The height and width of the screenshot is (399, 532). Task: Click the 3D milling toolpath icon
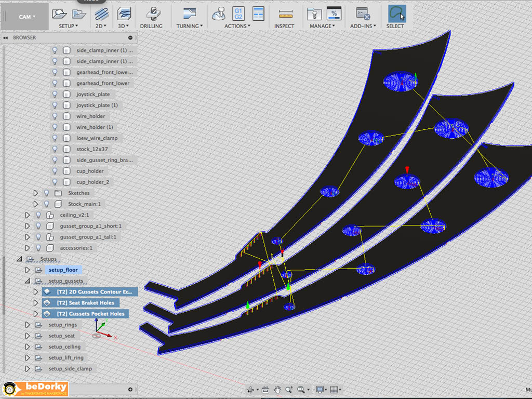(x=124, y=14)
